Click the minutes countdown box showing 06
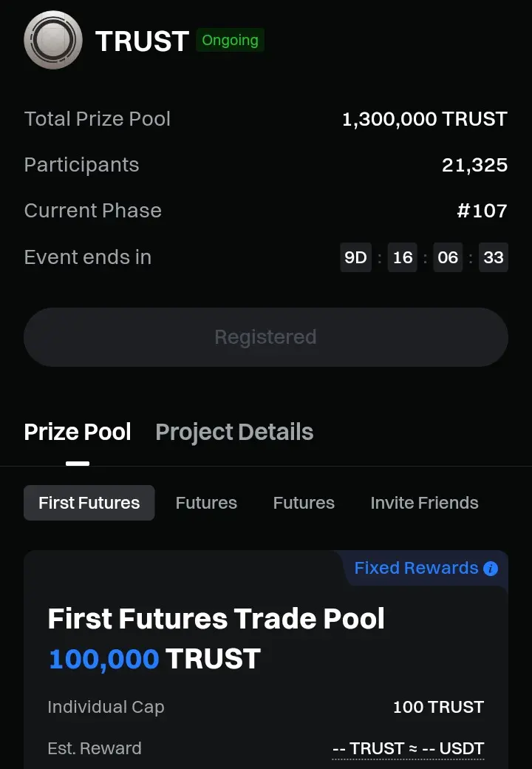Image resolution: width=532 pixels, height=769 pixels. coord(448,257)
